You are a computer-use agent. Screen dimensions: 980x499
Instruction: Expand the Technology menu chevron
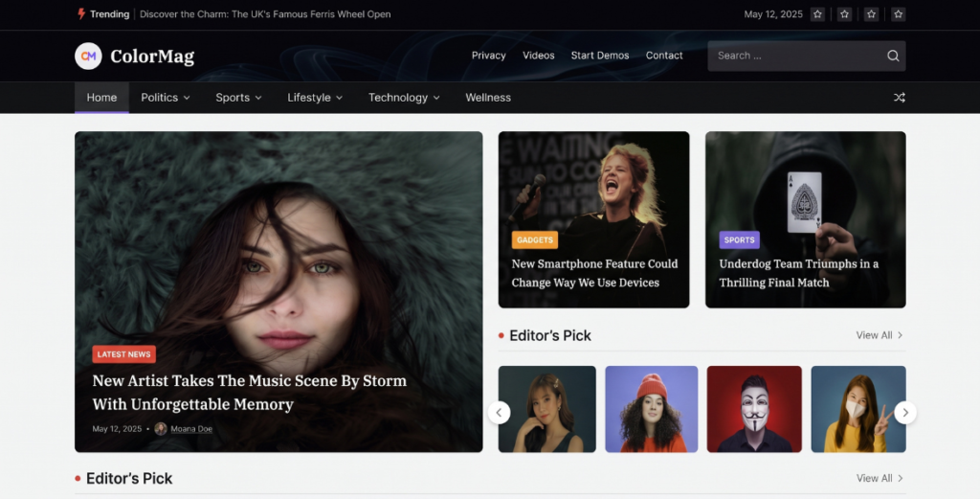click(436, 99)
